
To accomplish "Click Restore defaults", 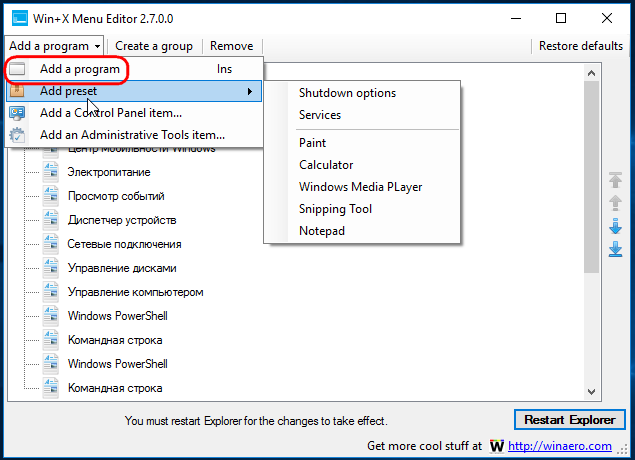I will click(581, 46).
